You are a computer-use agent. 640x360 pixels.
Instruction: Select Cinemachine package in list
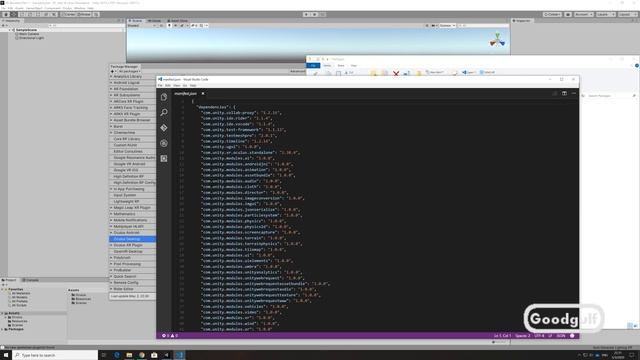coord(132,133)
